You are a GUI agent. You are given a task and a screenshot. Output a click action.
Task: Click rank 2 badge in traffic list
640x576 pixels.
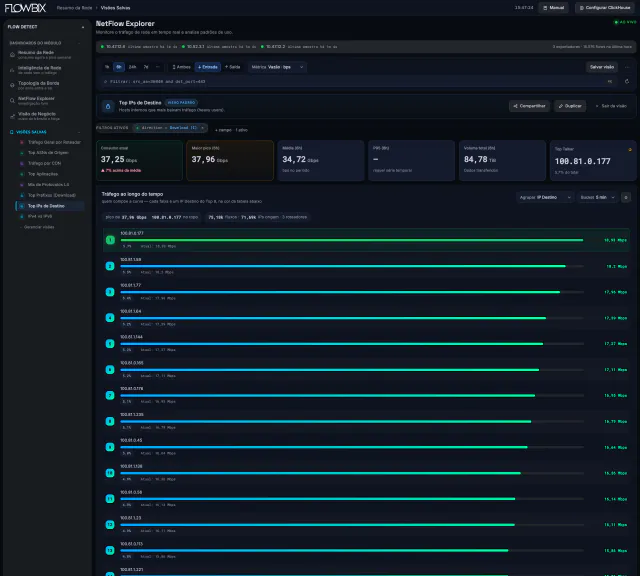[x=110, y=266]
